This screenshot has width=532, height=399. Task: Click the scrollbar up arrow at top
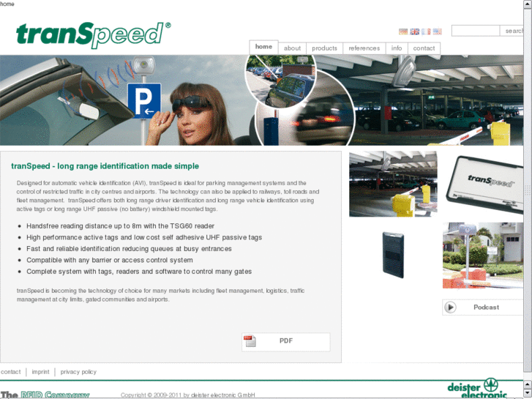coord(528,3)
